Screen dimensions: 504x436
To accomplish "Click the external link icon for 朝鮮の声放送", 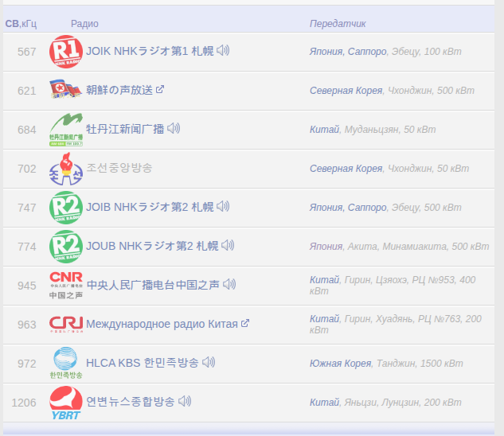I will click(160, 89).
